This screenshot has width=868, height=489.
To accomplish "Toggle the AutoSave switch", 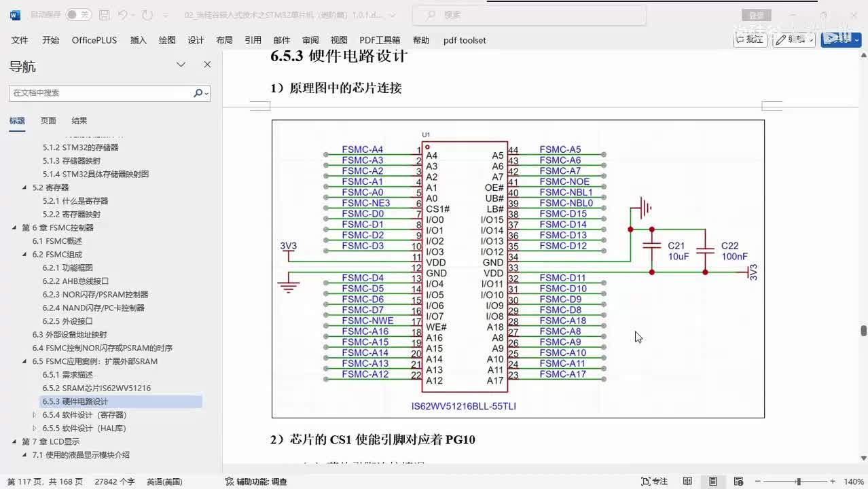I will pyautogui.click(x=78, y=14).
